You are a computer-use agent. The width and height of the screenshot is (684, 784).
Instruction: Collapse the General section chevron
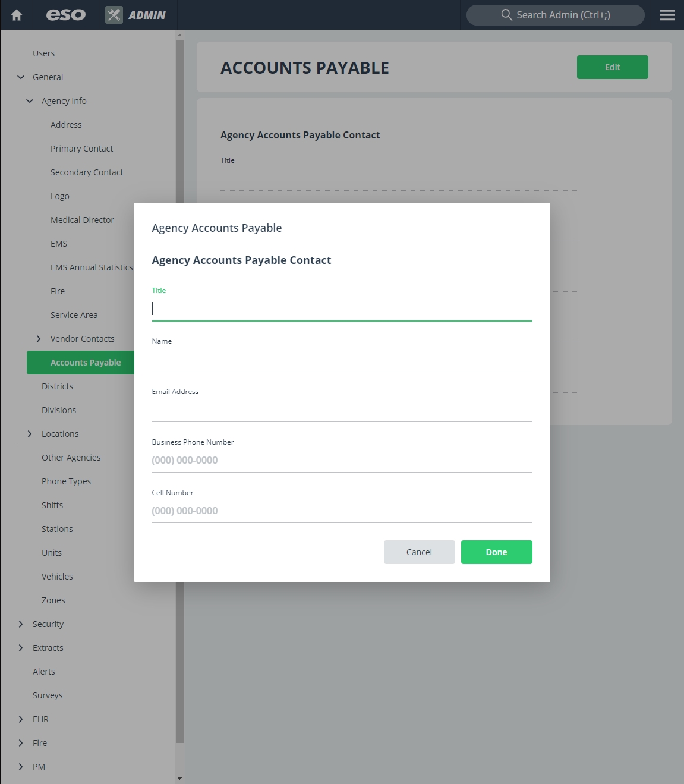tap(21, 77)
